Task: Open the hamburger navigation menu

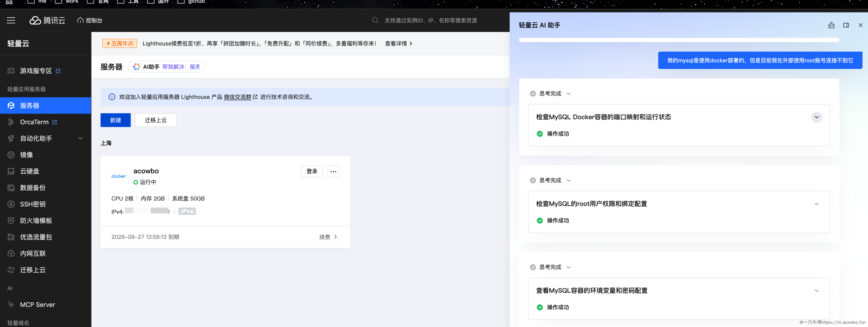Action: point(11,21)
